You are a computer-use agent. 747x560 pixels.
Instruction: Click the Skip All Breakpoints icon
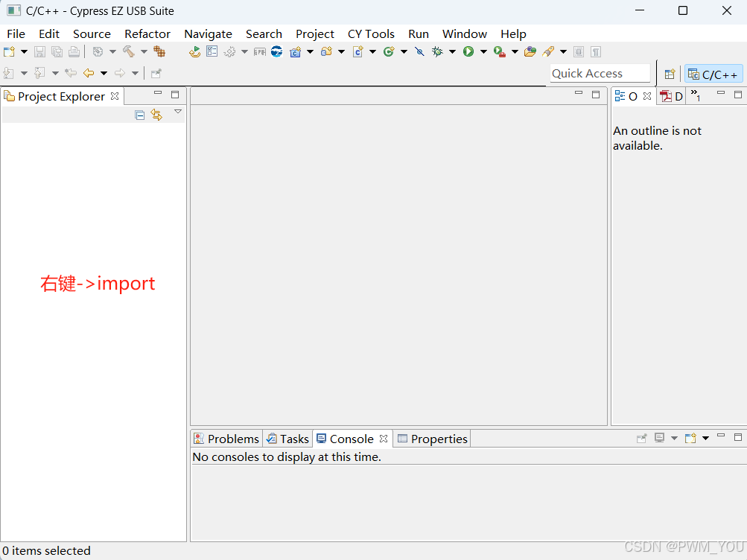click(419, 51)
